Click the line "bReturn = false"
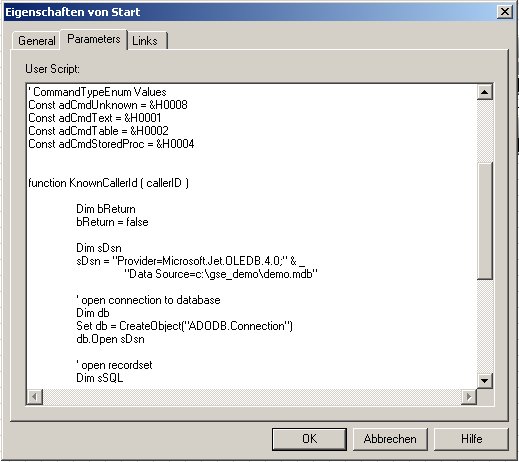The width and height of the screenshot is (519, 462). 112,222
